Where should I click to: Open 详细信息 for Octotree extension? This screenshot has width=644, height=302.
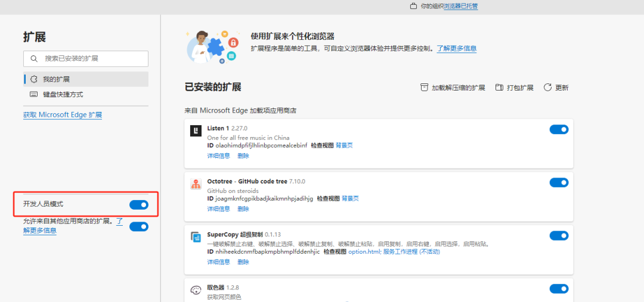coord(218,209)
